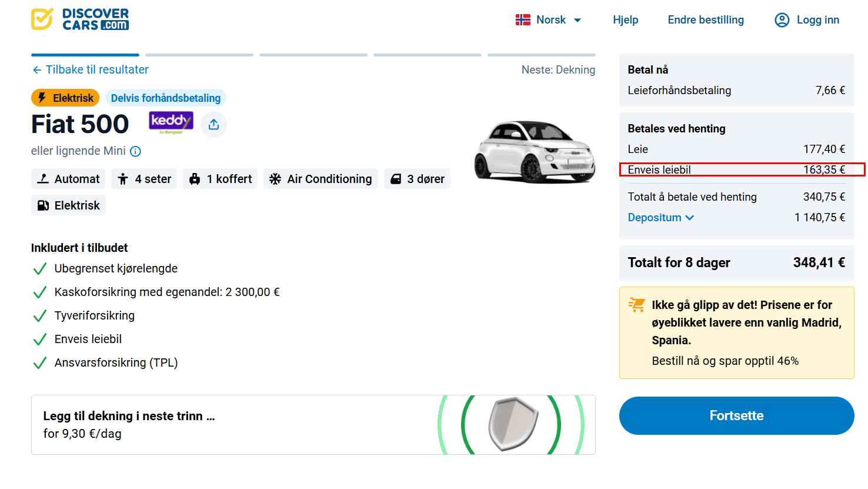Viewport: 868px width, 489px height.
Task: Click the white Fiat 500 image
Action: click(x=535, y=152)
